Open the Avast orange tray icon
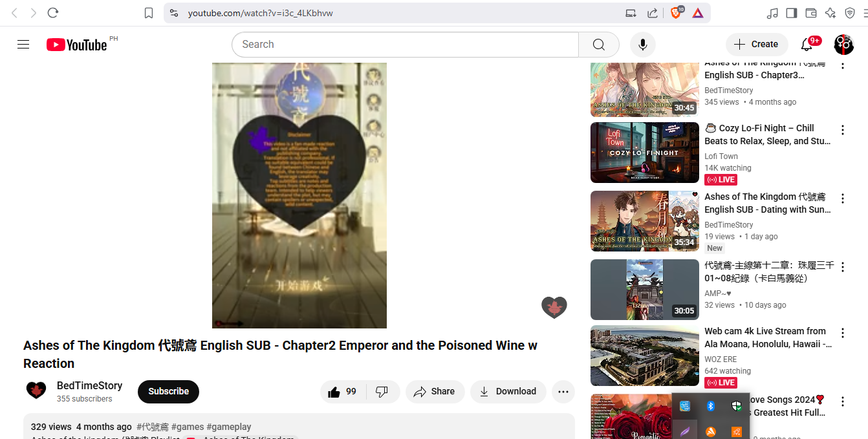The width and height of the screenshot is (868, 439). pyautogui.click(x=710, y=431)
